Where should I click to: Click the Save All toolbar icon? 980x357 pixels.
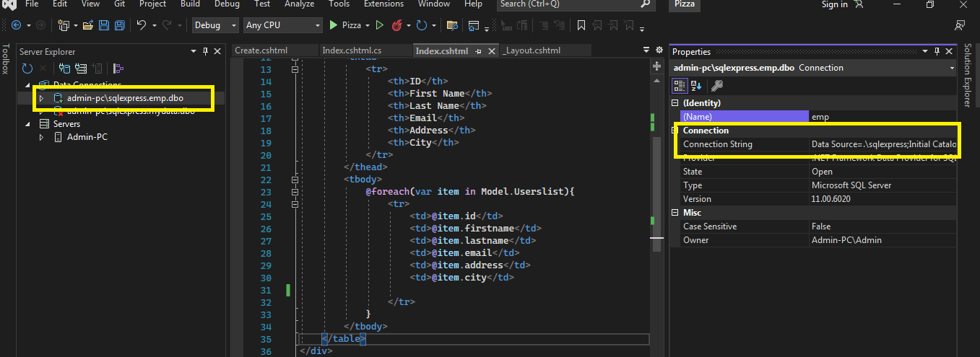(x=118, y=25)
